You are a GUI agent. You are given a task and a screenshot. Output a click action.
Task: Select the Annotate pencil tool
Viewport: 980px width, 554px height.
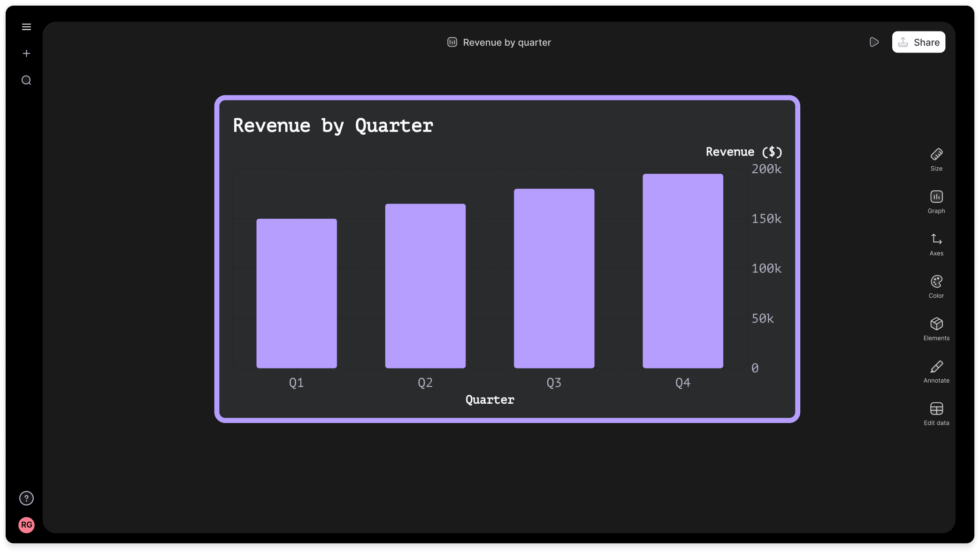tap(936, 371)
